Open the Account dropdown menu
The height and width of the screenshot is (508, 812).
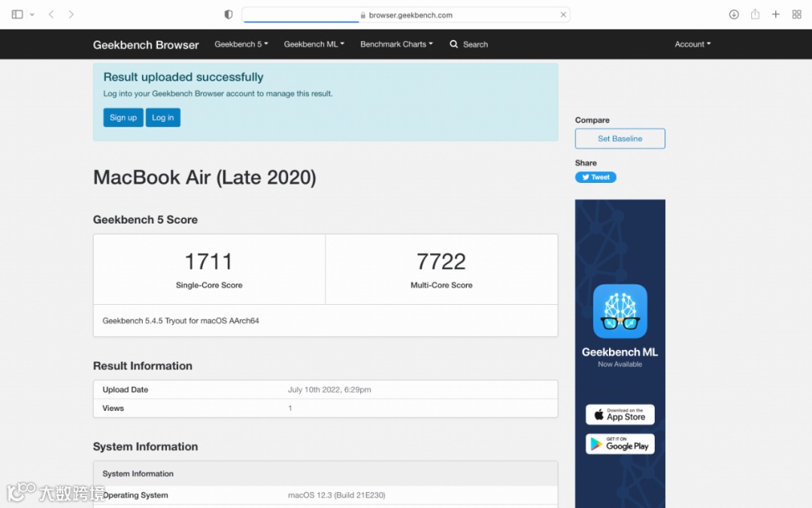pos(692,44)
